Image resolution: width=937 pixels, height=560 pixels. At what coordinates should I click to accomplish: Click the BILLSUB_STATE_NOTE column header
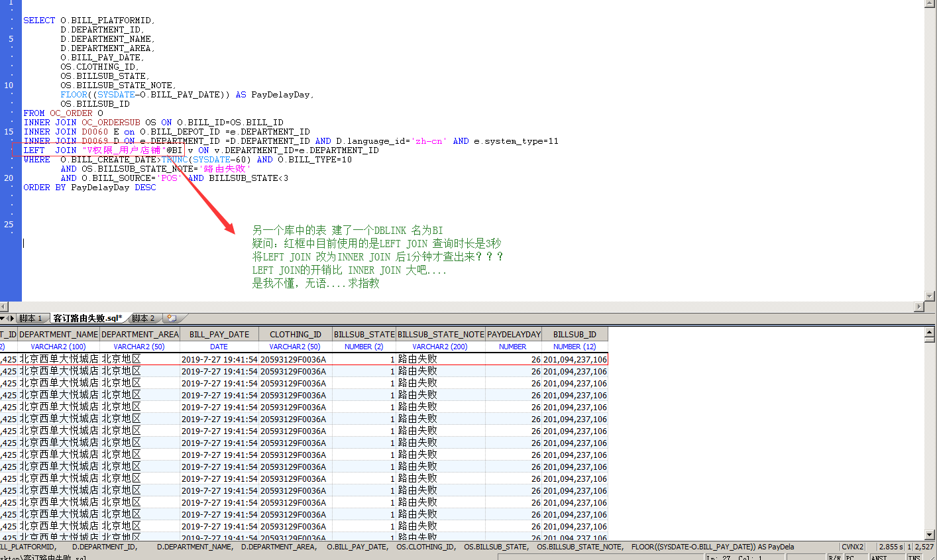(x=441, y=335)
